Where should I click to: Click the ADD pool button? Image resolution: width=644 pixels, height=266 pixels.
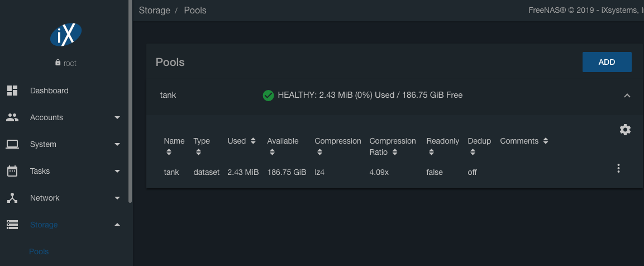click(x=607, y=62)
